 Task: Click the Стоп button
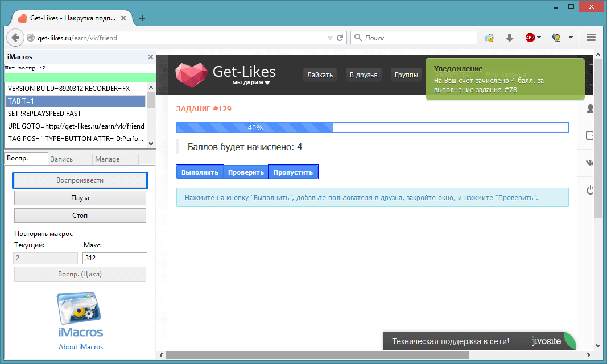click(80, 216)
